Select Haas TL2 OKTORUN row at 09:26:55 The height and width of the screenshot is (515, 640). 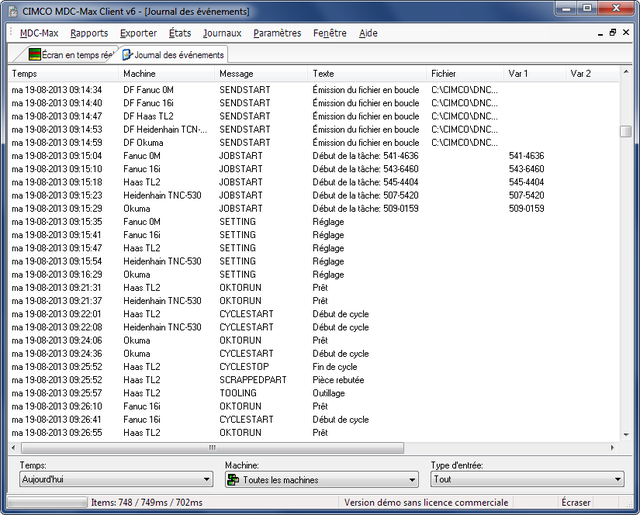[x=313, y=433]
